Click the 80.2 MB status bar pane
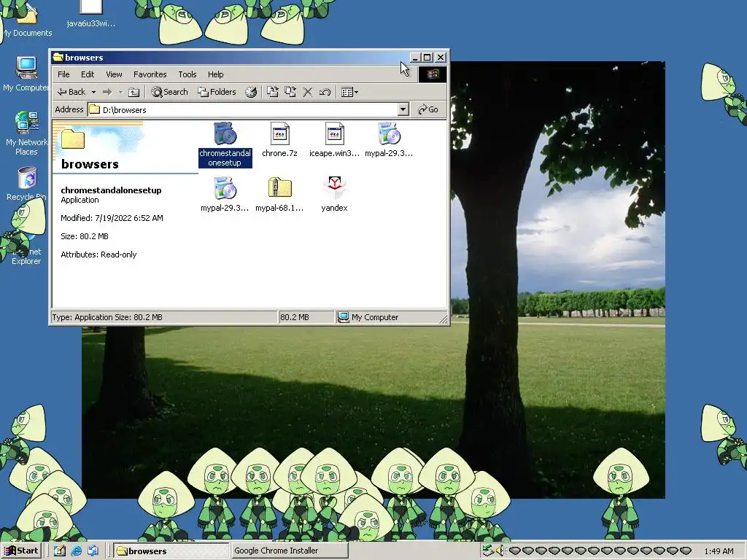Screen dimensions: 747x560 (x=306, y=317)
